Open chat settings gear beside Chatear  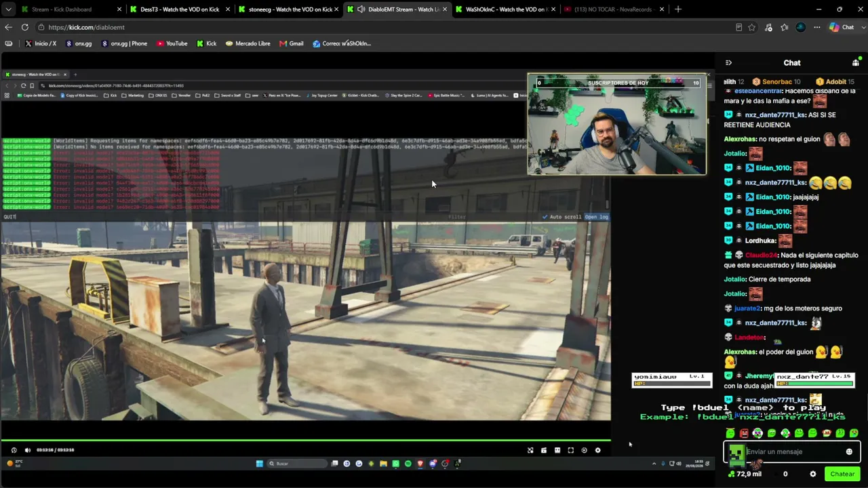[x=812, y=474]
